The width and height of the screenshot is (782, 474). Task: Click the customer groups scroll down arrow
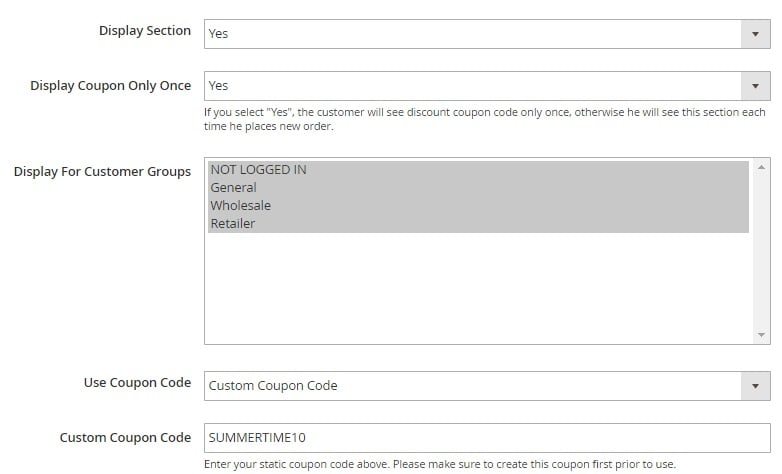761,335
